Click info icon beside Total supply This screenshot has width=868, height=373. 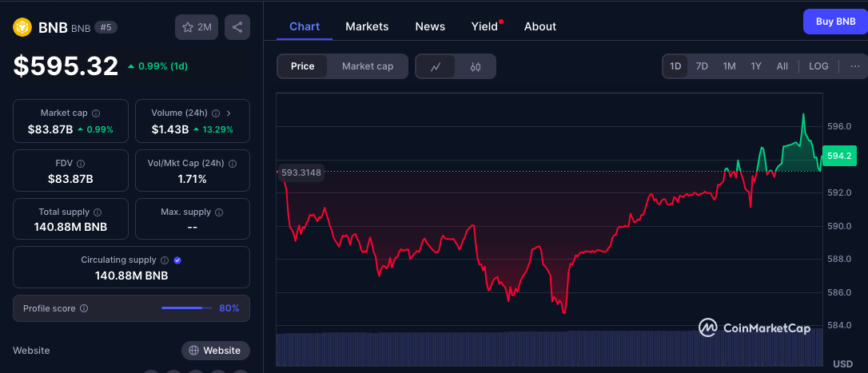tap(98, 212)
